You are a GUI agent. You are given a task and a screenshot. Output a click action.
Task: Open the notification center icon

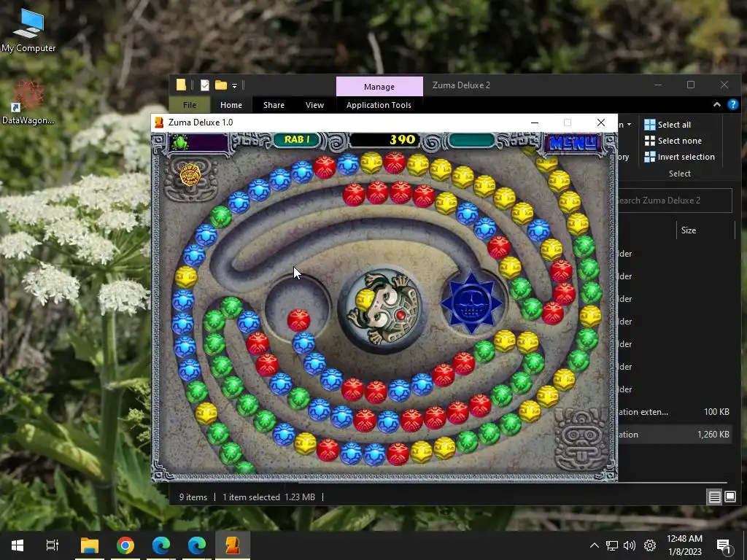pos(724,545)
